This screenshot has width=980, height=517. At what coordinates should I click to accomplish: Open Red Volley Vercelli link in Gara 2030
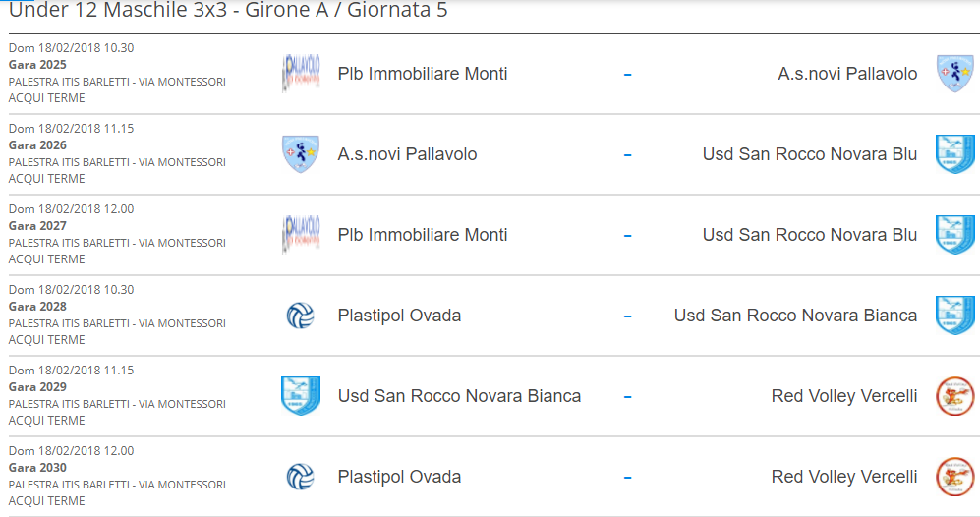click(843, 477)
